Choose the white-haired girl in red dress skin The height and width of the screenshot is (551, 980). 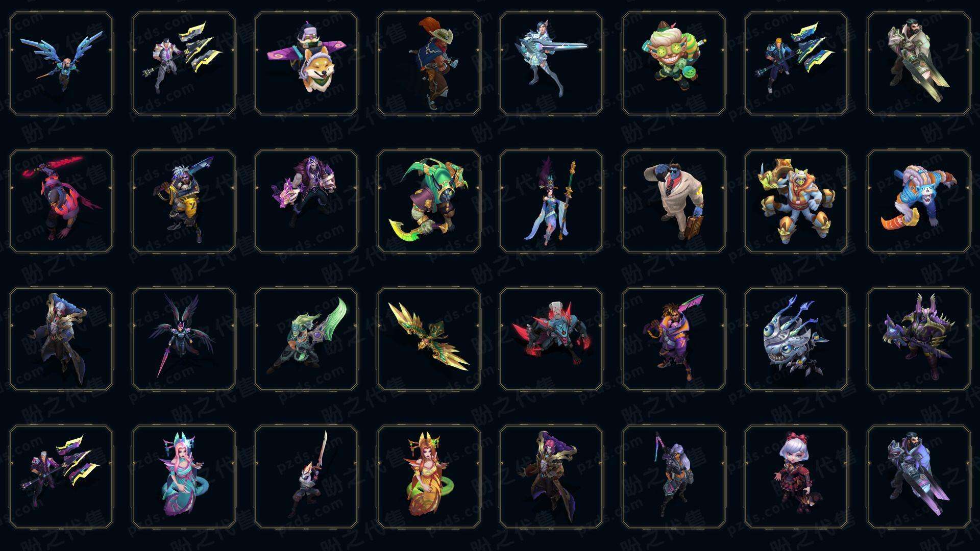tap(796, 477)
